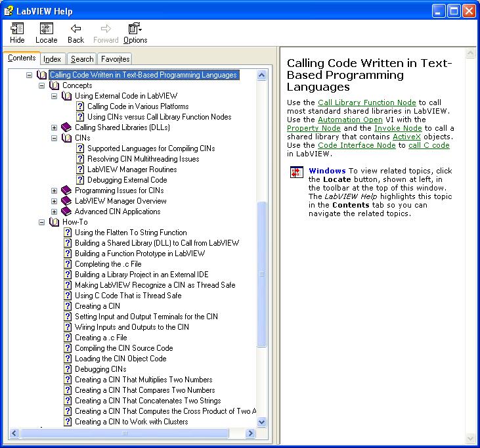Click the topic icon for Debugging External Code
The height and width of the screenshot is (448, 480).
(80, 180)
